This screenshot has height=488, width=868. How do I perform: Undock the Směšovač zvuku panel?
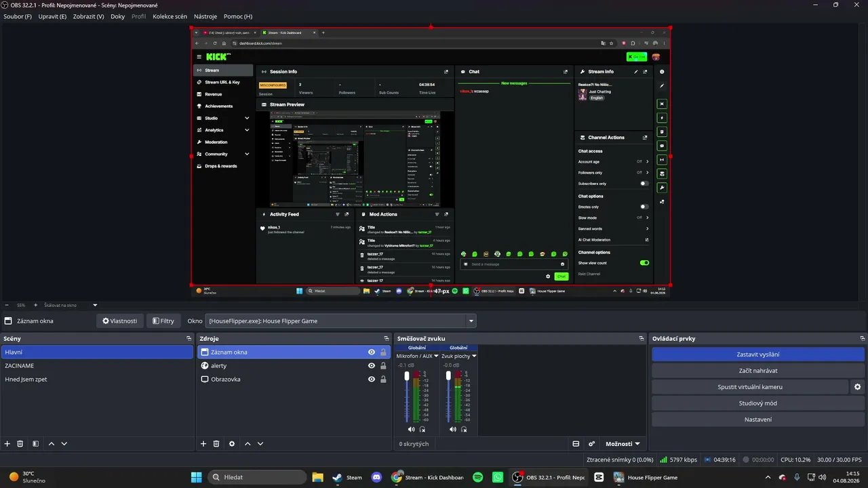(641, 338)
